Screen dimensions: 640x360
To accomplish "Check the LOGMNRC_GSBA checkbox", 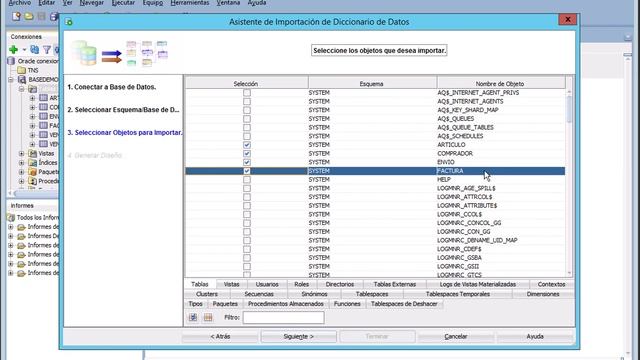I will pyautogui.click(x=247, y=258).
